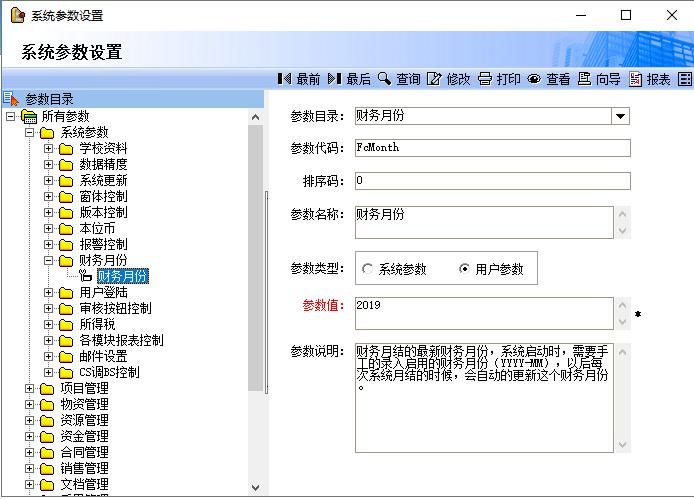
Task: Click the 最前 (first record) toolbar icon
Action: click(284, 79)
